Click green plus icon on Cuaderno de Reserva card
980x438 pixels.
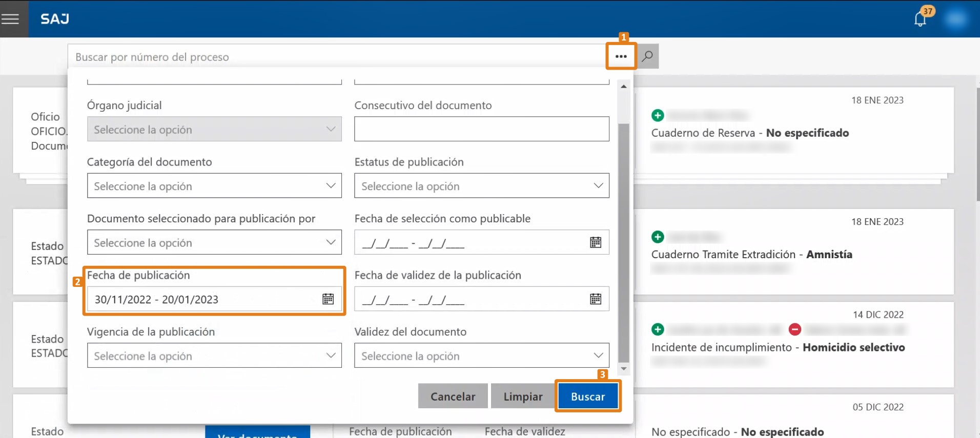tap(658, 115)
